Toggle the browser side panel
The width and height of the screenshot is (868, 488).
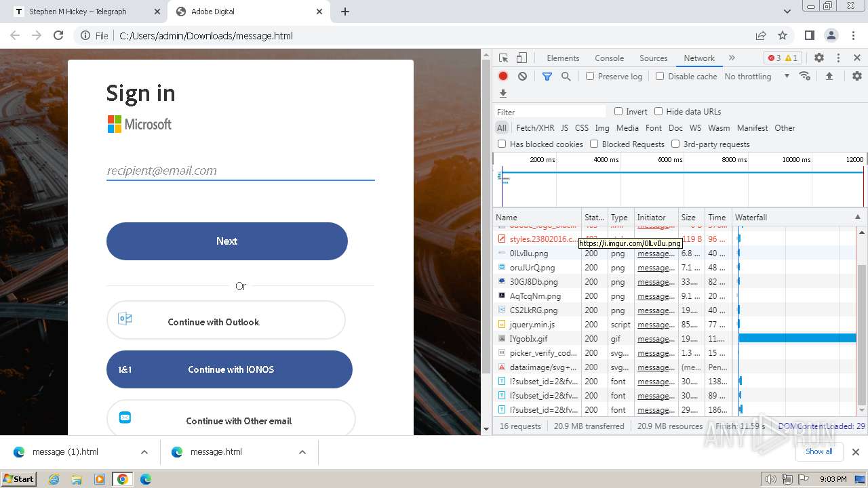tap(809, 35)
